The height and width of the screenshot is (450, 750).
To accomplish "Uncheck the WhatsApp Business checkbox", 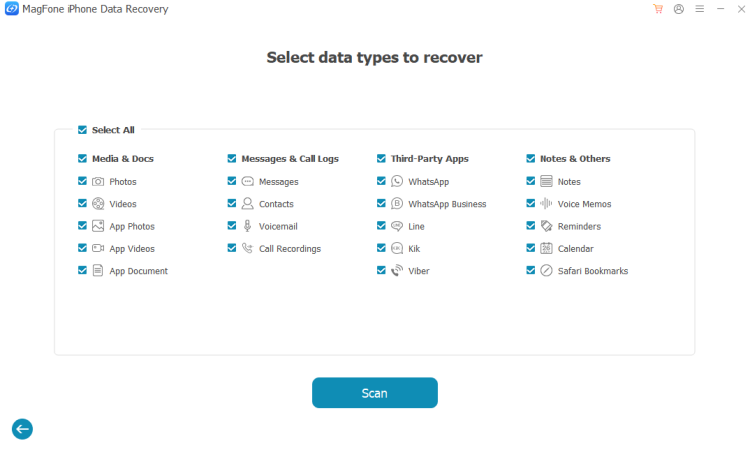I will [x=381, y=203].
